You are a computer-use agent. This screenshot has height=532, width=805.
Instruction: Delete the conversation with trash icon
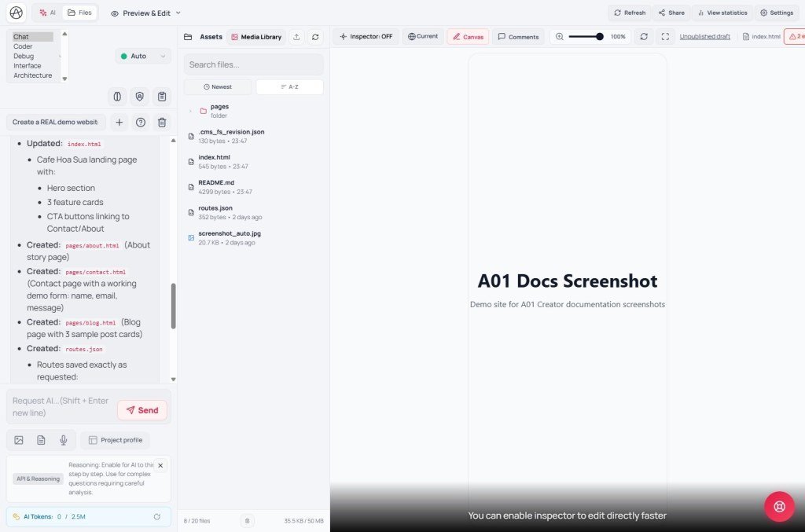coord(162,122)
